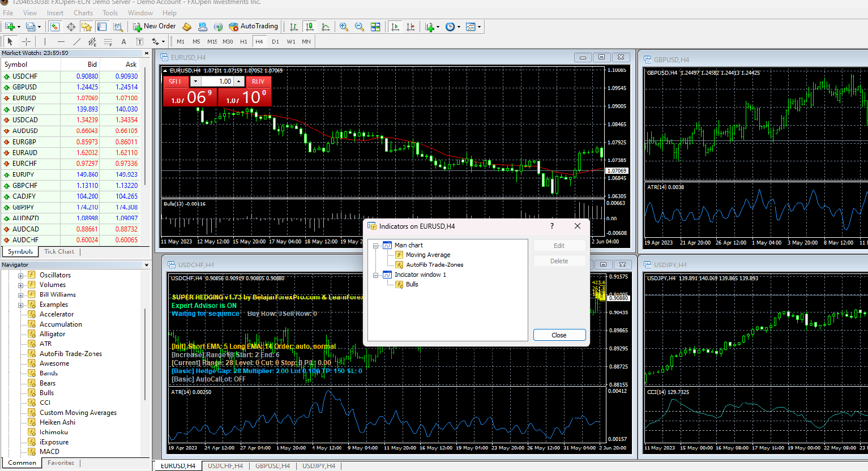This screenshot has width=868, height=471.
Task: Toggle the AutoTrading button
Action: tap(253, 27)
